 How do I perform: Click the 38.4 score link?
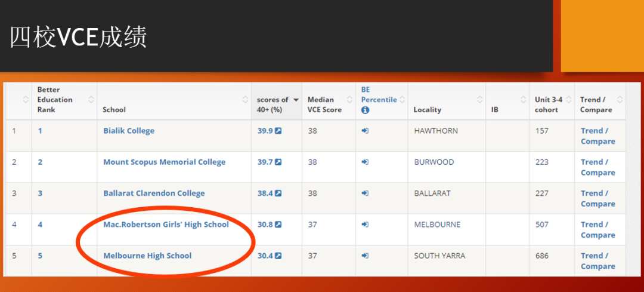(265, 193)
